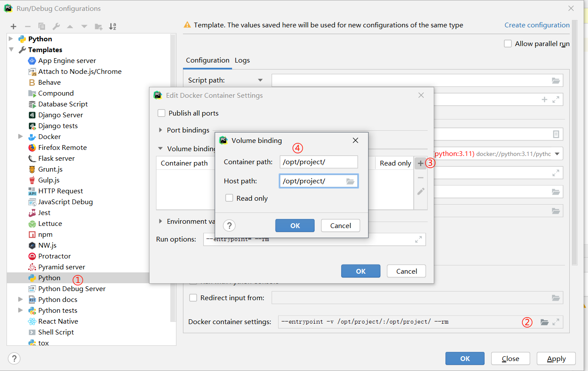
Task: Switch to the Logs tab
Action: tap(242, 60)
